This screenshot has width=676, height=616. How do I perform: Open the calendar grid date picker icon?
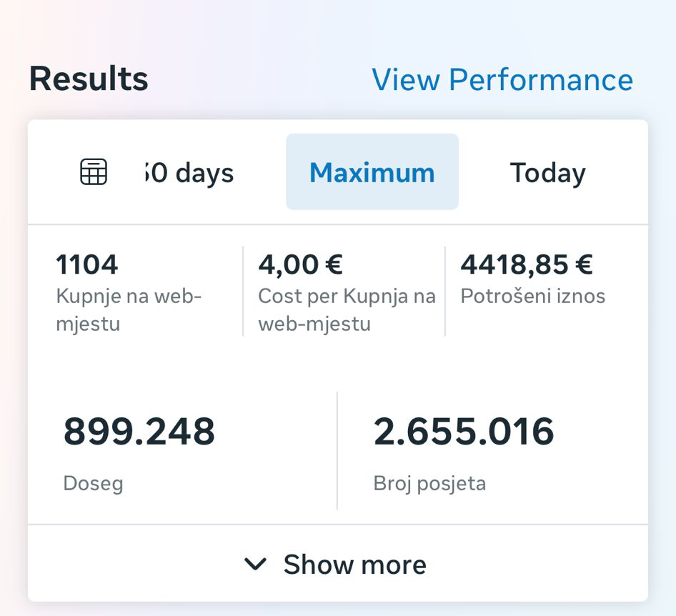(x=94, y=172)
